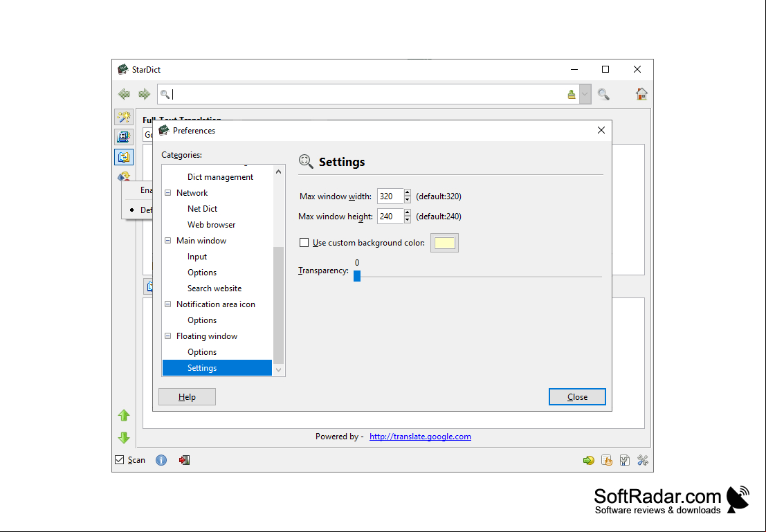Enable Use custom background color checkbox
Viewport: 766px width, 532px height.
(x=304, y=243)
